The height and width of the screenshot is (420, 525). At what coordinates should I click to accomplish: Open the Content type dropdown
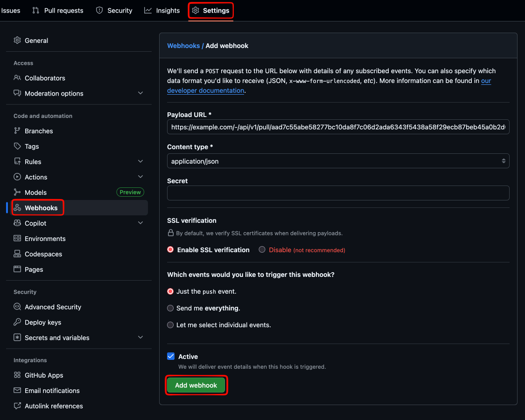click(x=338, y=161)
